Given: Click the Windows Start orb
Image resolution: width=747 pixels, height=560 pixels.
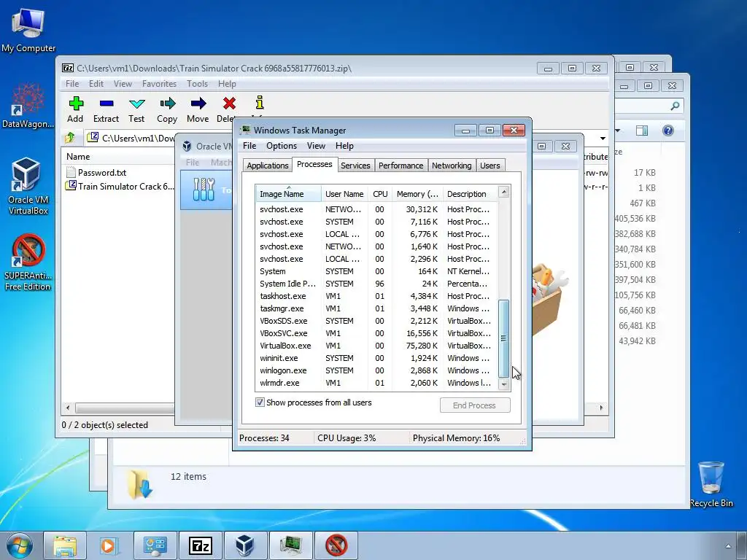Looking at the screenshot, I should coord(20,545).
